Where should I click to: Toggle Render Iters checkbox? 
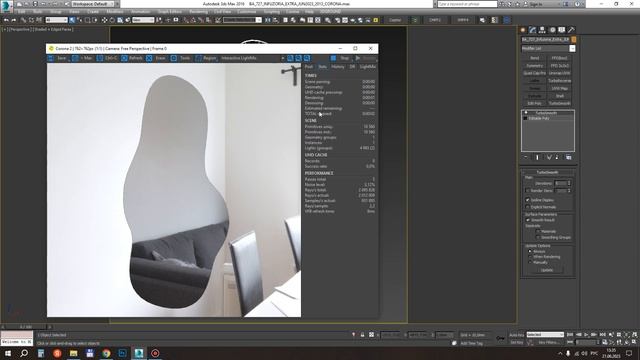[x=528, y=191]
